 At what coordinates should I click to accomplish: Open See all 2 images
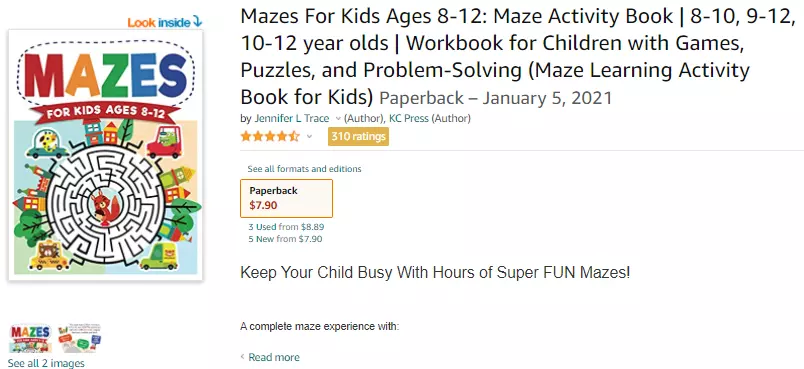point(46,363)
